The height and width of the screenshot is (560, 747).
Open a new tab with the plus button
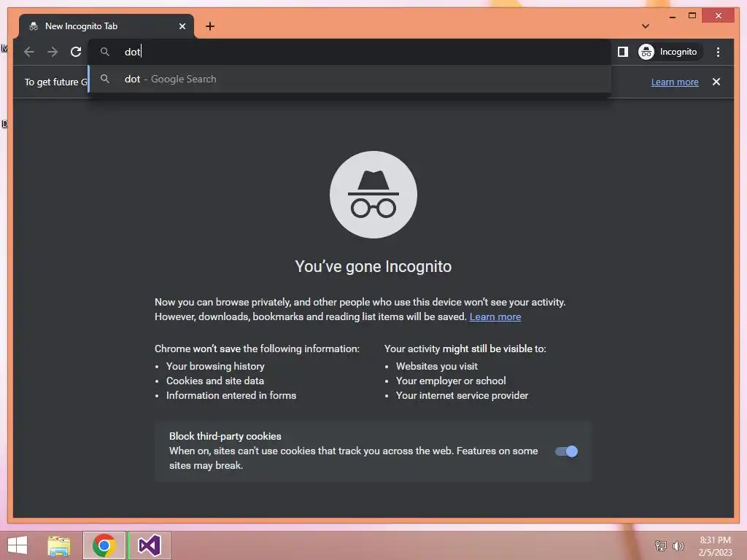210,26
